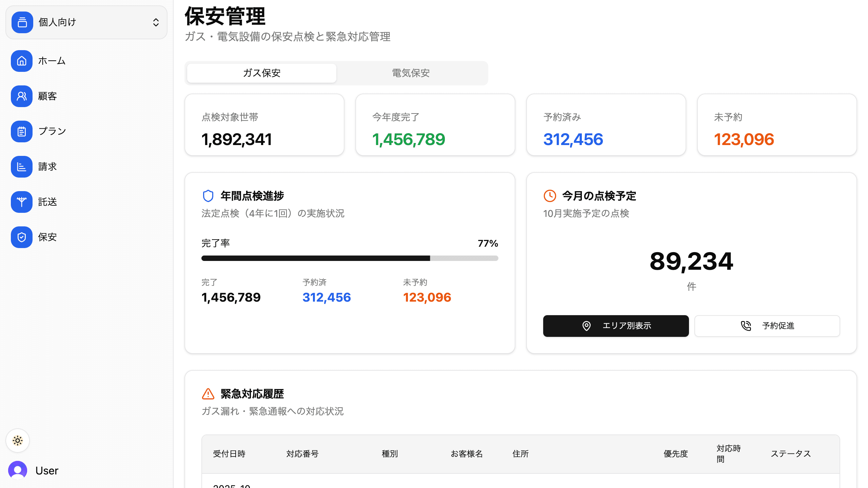Click the 未予約 summary card
Screen dimensions: 868x488
click(x=777, y=125)
